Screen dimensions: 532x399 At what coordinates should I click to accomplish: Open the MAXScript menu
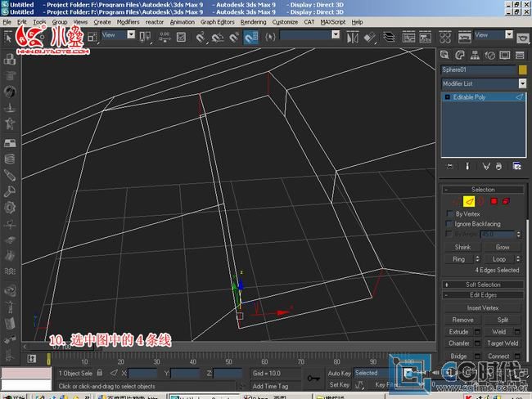click(x=332, y=22)
